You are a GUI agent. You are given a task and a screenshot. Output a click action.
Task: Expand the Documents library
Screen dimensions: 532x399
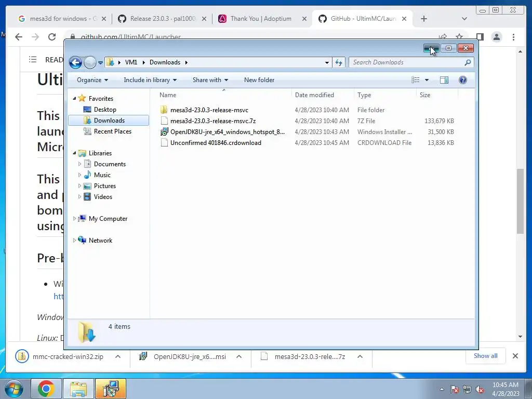79,164
